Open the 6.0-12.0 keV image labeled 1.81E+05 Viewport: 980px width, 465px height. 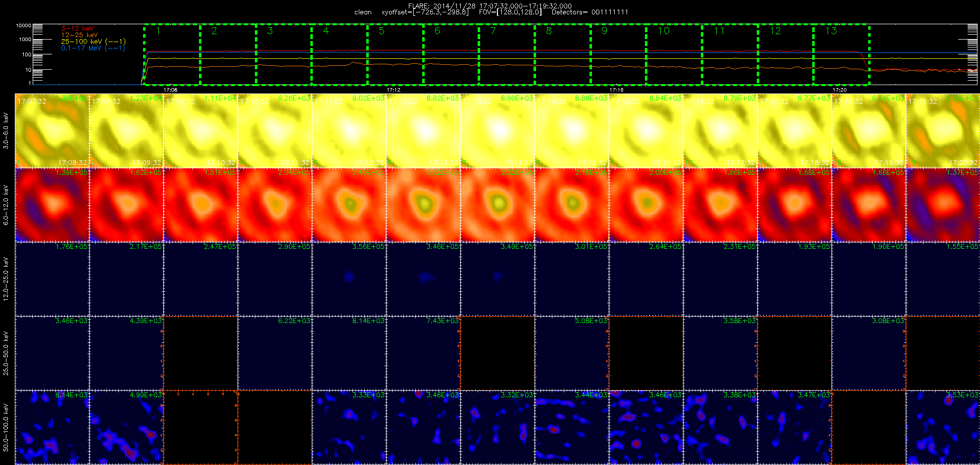(200, 205)
